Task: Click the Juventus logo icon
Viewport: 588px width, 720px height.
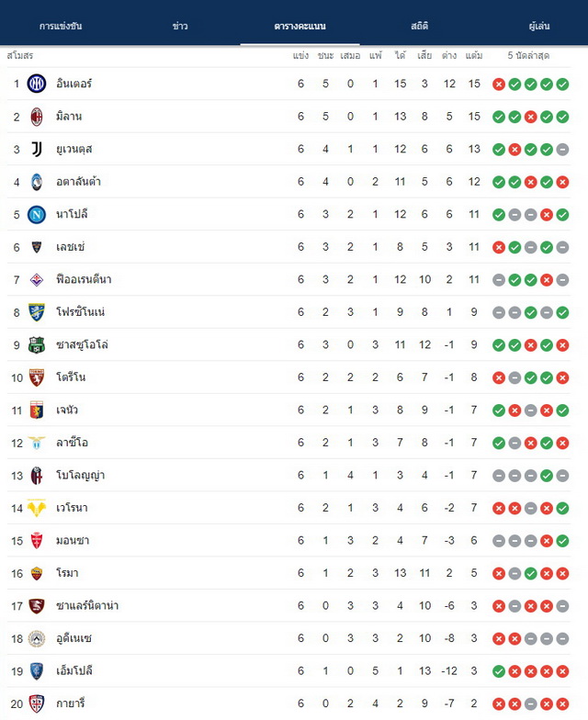Action: [x=37, y=149]
